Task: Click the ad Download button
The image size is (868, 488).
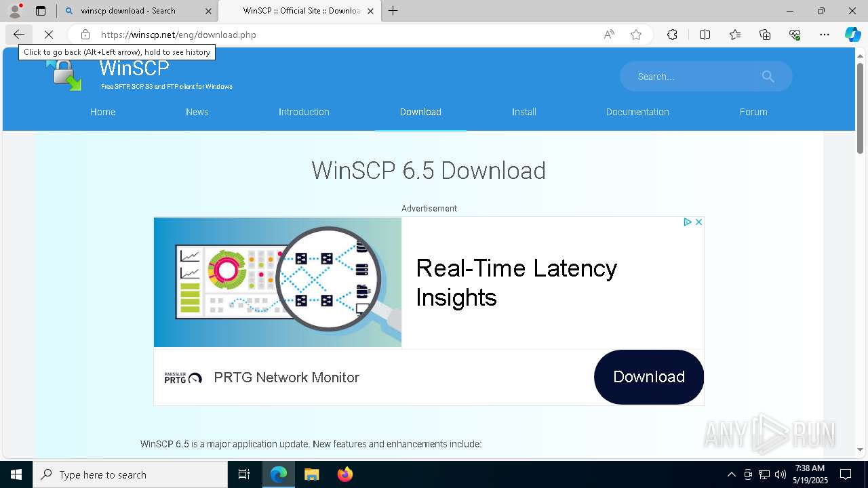Action: [x=649, y=377]
